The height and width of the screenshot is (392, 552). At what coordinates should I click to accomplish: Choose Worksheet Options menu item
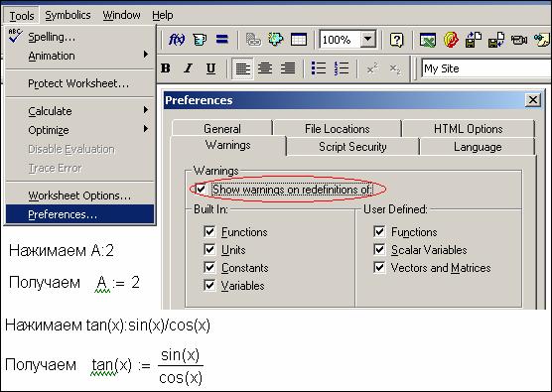pos(79,196)
